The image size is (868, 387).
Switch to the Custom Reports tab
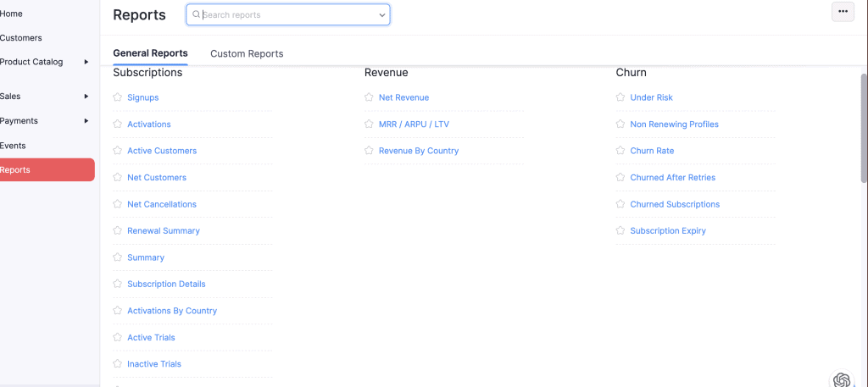coord(247,53)
